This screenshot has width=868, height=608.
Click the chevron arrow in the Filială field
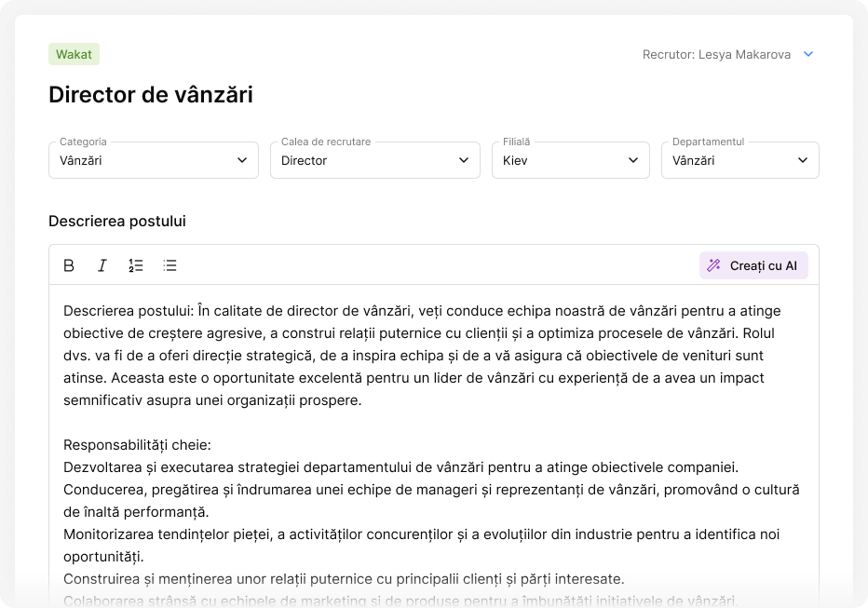[x=633, y=160]
